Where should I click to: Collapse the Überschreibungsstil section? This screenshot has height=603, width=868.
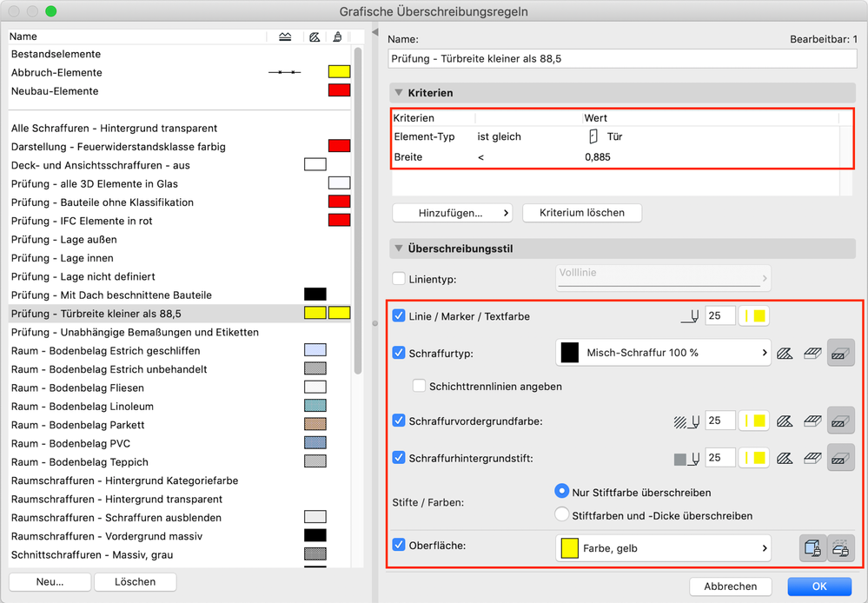coord(399,248)
